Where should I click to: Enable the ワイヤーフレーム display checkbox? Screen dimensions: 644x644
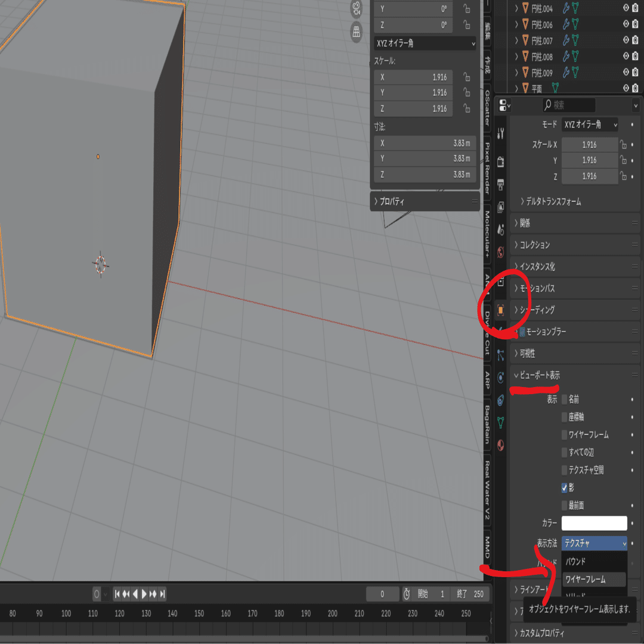[x=564, y=435]
